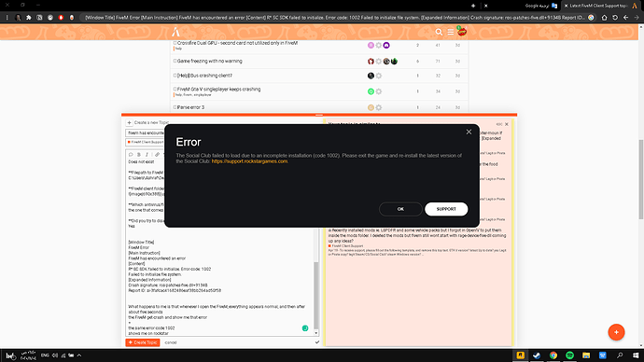Click the SUPPORT button in the error dialog
Image resolution: width=644 pixels, height=362 pixels.
[x=446, y=209]
